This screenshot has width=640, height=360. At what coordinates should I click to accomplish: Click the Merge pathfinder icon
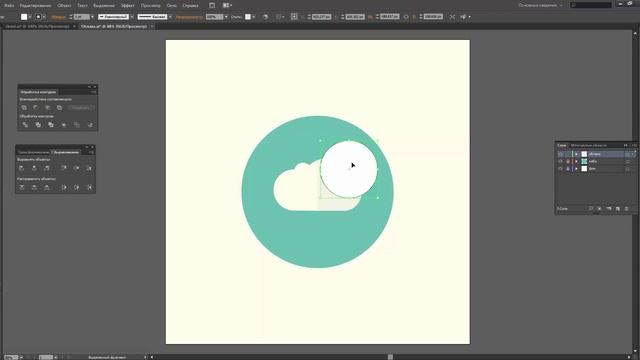pyautogui.click(x=51, y=124)
